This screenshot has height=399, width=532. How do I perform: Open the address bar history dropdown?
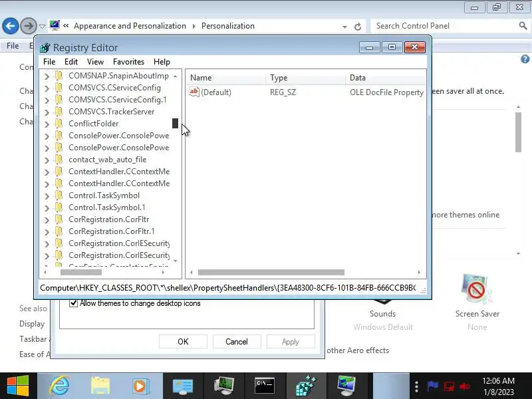coord(344,27)
